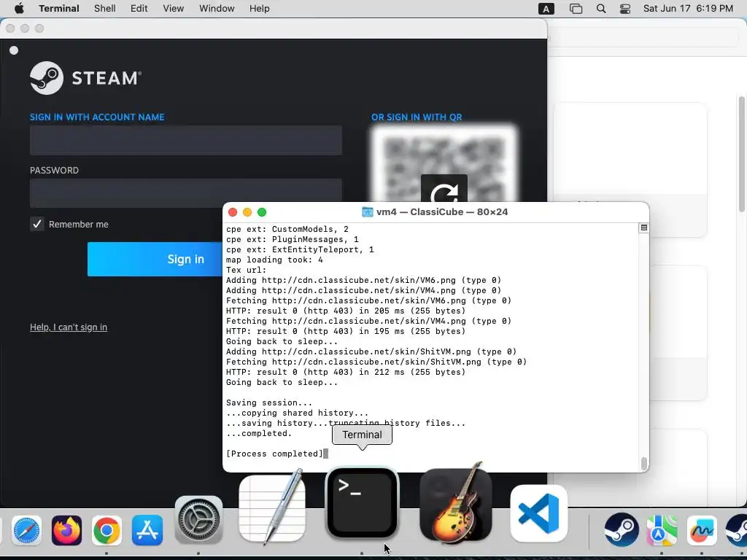Open Control Center in menu bar
The width and height of the screenshot is (747, 560).
625,9
